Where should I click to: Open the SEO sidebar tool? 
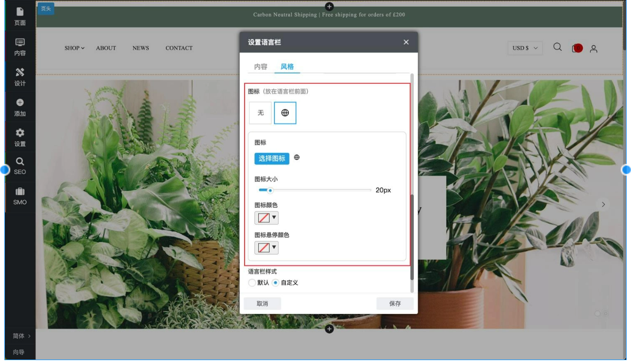pos(20,166)
